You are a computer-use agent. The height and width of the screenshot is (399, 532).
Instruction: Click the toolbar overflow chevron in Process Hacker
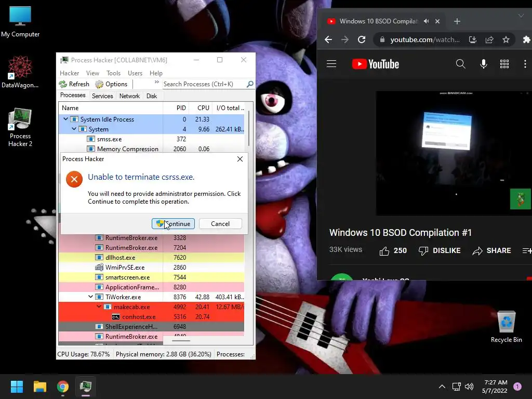coord(156,82)
